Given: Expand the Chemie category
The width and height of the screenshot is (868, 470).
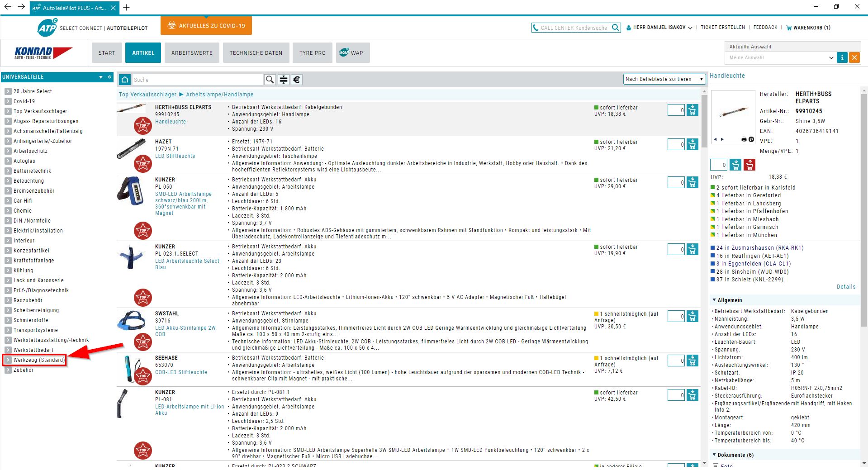Looking at the screenshot, I should click(x=8, y=211).
